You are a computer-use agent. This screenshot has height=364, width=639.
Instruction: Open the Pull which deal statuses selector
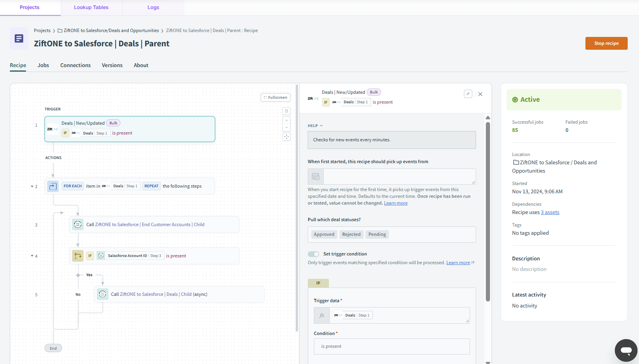coord(392,234)
